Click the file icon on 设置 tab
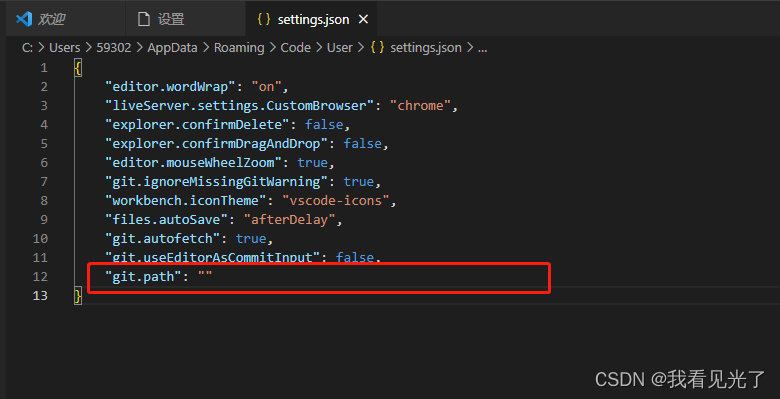Image resolution: width=780 pixels, height=399 pixels. point(144,19)
